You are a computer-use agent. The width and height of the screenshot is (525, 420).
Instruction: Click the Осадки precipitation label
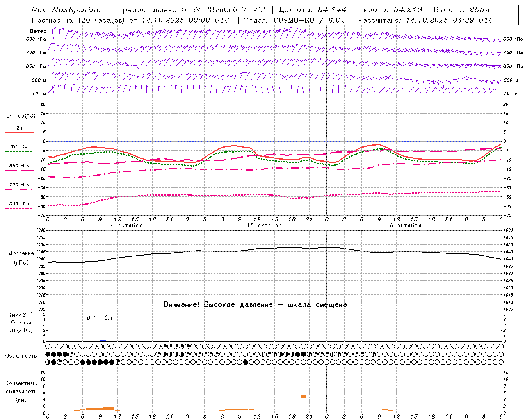[x=21, y=322]
